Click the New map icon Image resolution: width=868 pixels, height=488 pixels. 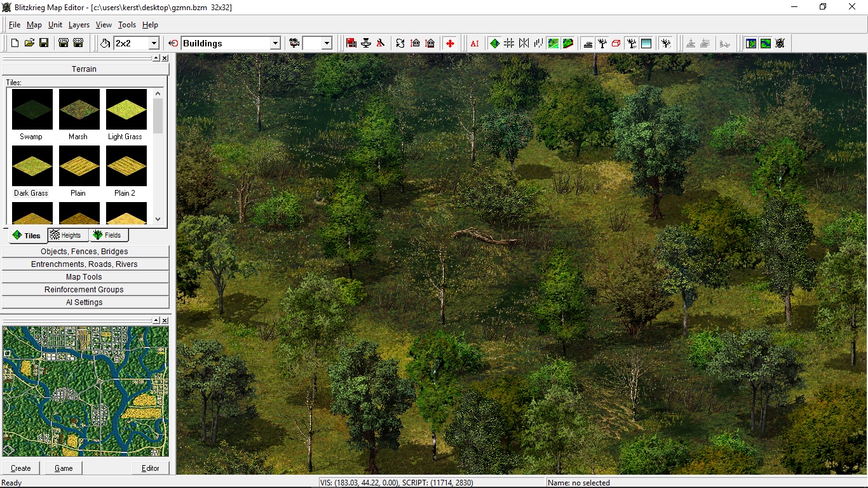[15, 43]
